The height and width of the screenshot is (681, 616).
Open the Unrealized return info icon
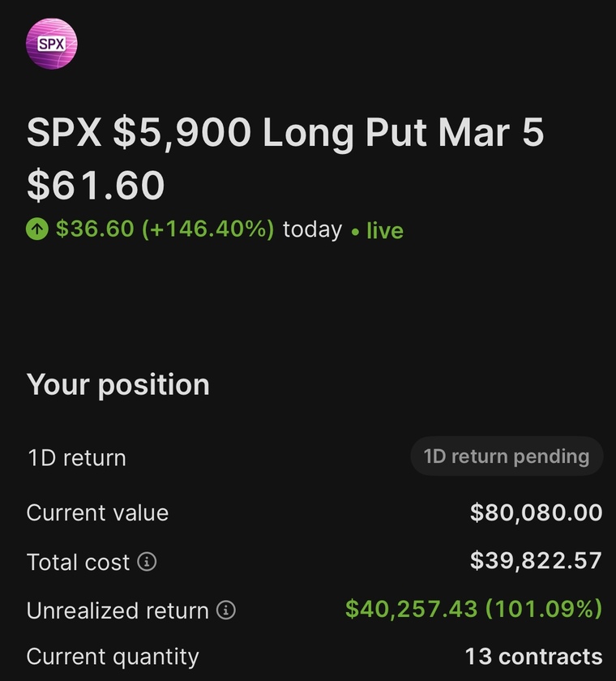pos(226,610)
